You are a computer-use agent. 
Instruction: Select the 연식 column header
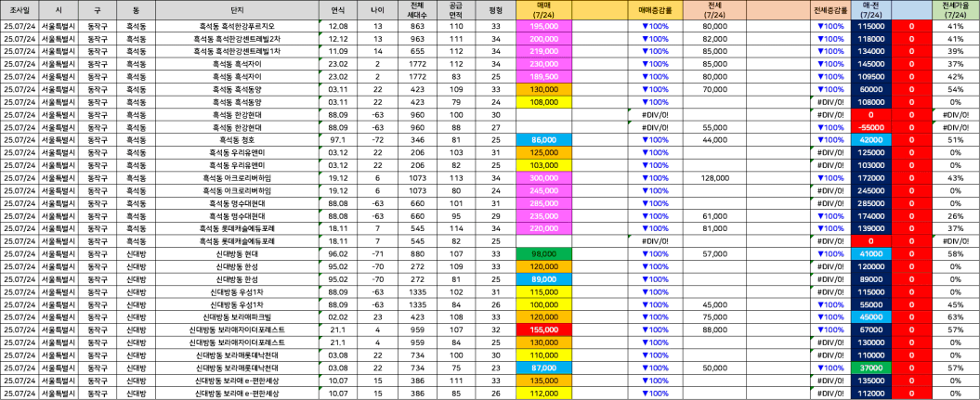(338, 10)
